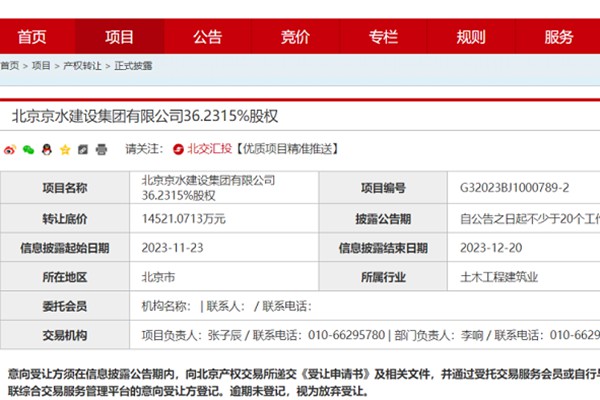Click the 正式披露 breadcrumb link
The width and height of the screenshot is (600, 400).
tap(133, 66)
